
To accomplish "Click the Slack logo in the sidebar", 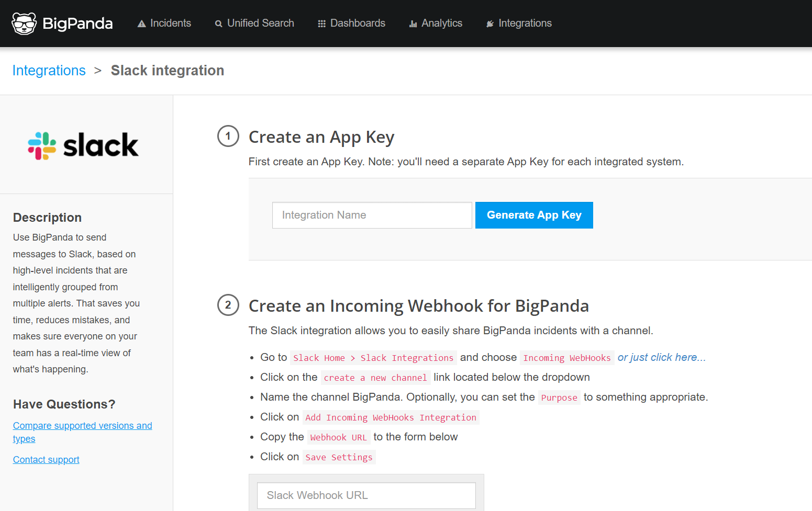I will [83, 145].
